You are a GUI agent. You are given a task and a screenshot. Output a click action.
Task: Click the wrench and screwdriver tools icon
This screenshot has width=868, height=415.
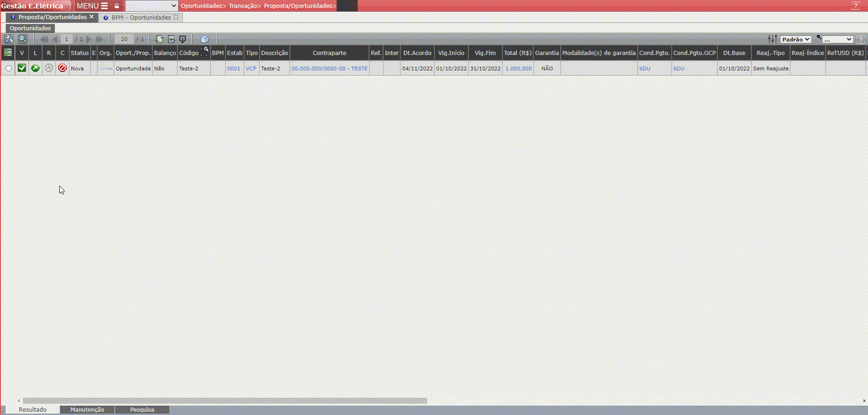tap(9, 39)
